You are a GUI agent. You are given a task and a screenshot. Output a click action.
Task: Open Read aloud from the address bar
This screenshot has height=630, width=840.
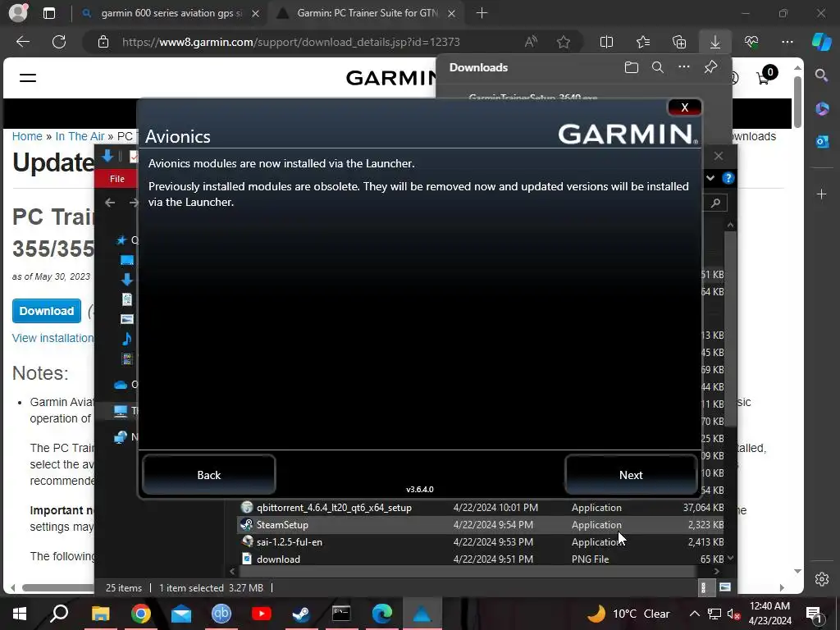pos(531,42)
